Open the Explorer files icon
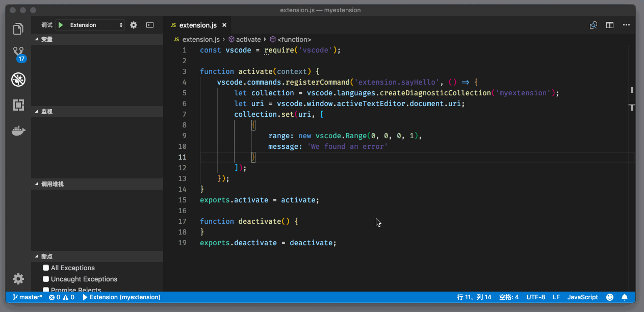 point(18,29)
